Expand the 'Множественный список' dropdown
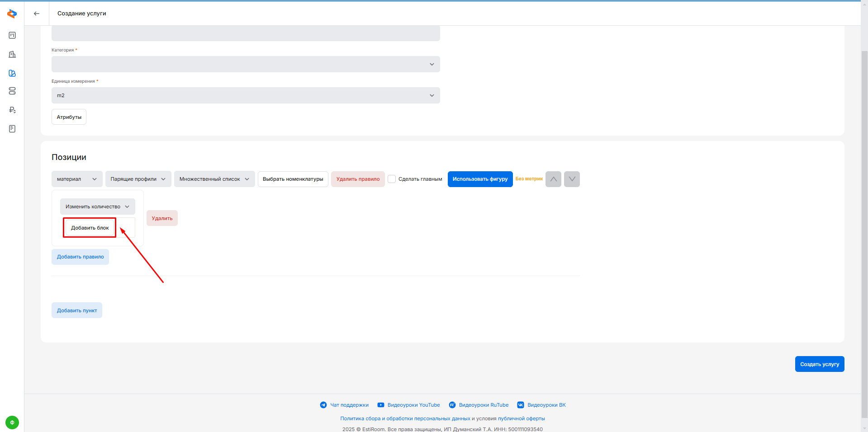This screenshot has height=432, width=868. (214, 179)
